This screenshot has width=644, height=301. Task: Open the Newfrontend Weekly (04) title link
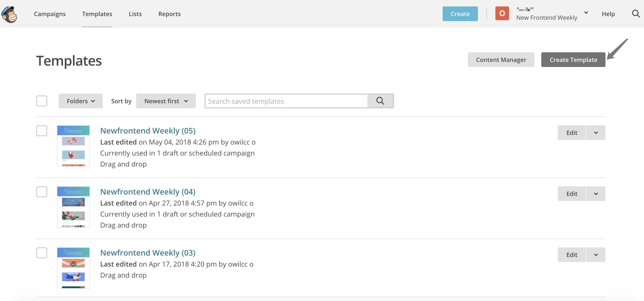[148, 192]
